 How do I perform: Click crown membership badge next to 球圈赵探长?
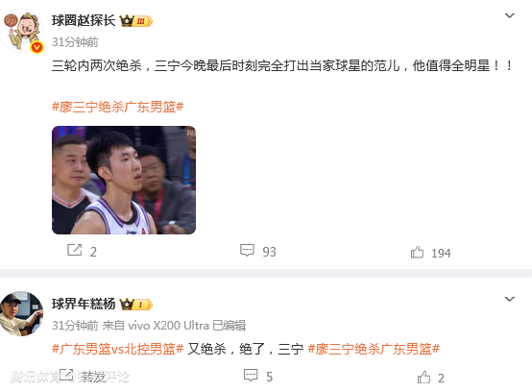[135, 21]
